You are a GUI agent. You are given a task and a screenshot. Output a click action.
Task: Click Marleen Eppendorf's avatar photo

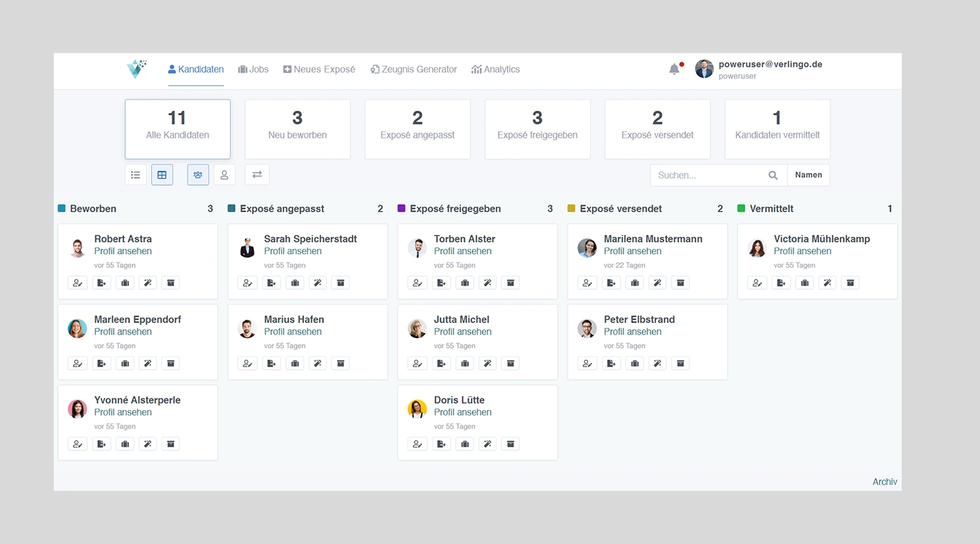click(x=78, y=328)
